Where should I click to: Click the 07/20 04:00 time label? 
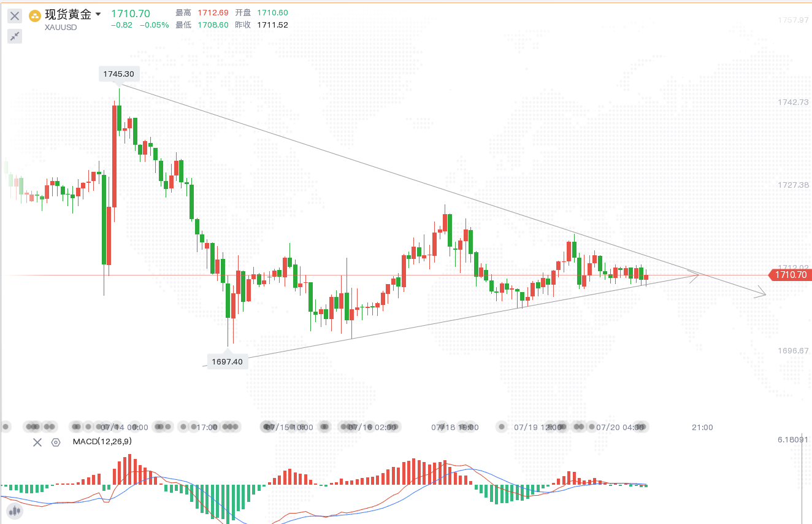click(x=620, y=427)
